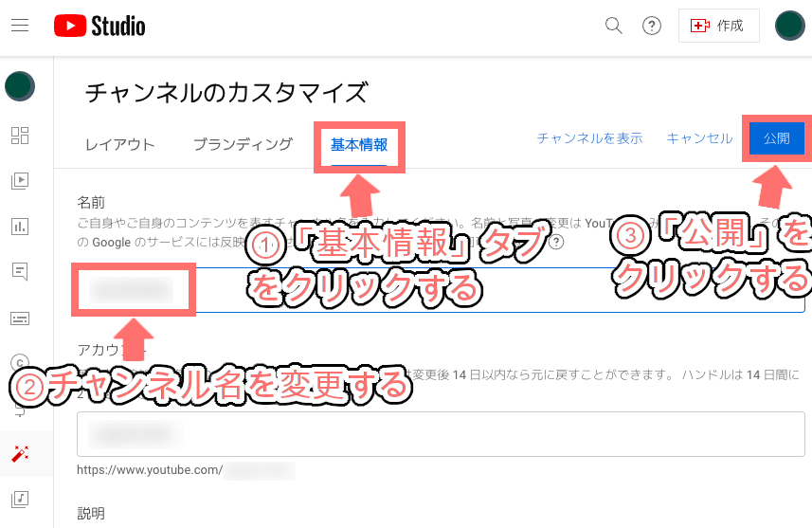Open Customization magic wand icon
The width and height of the screenshot is (812, 528).
tap(20, 454)
